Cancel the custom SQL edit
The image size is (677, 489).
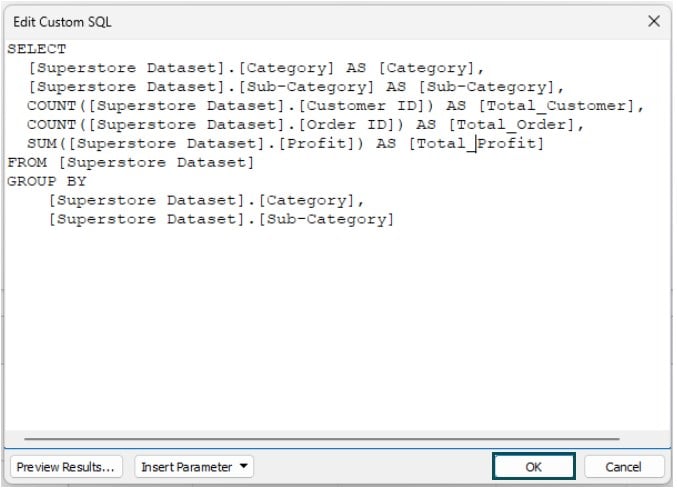(x=623, y=467)
